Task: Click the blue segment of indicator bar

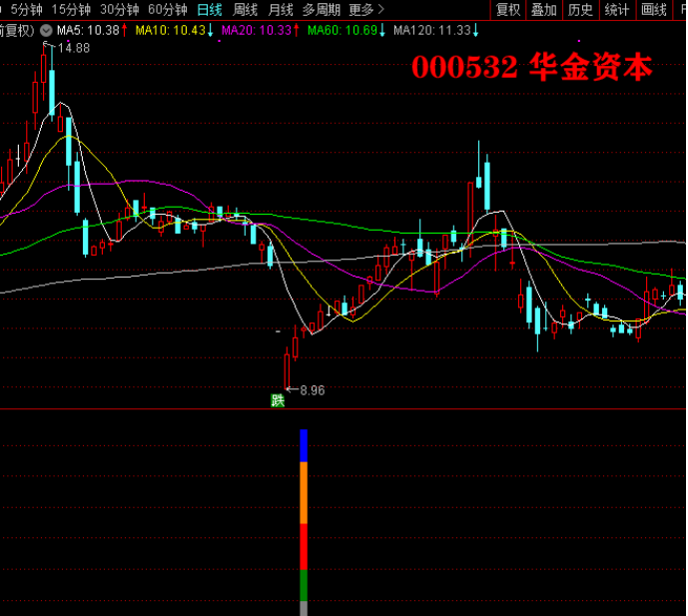Action: [304, 445]
